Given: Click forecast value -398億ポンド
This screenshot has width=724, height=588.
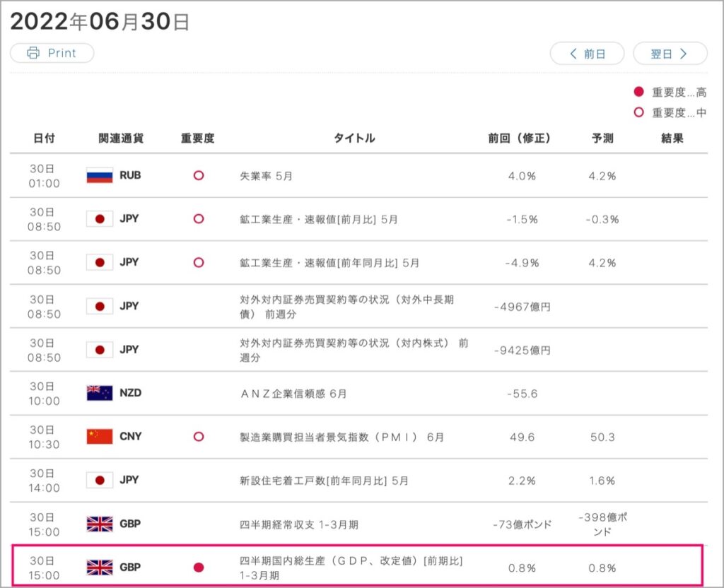Looking at the screenshot, I should click(602, 524).
